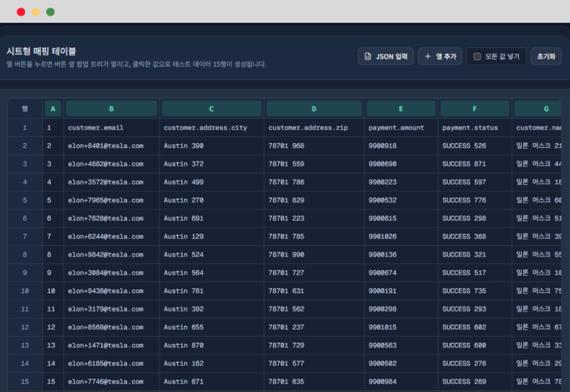570x392 pixels.
Task: Click cell elon+4882@tesla.com
Action: pos(111,163)
